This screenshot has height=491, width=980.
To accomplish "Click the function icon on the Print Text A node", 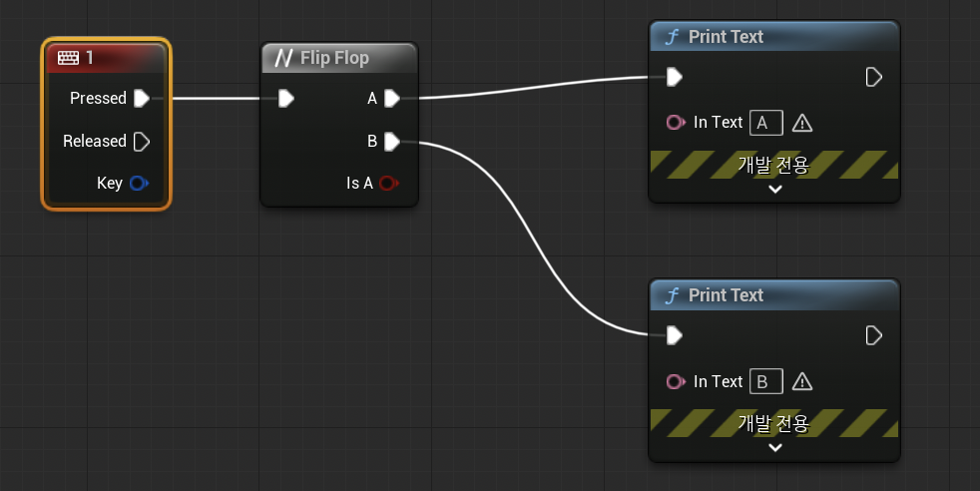I will pyautogui.click(x=672, y=37).
